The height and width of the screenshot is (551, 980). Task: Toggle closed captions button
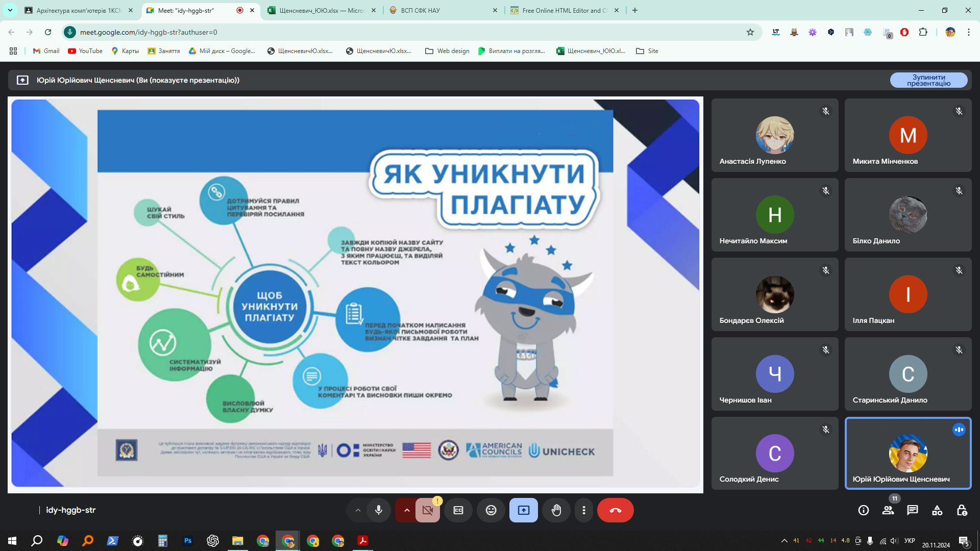click(x=458, y=510)
